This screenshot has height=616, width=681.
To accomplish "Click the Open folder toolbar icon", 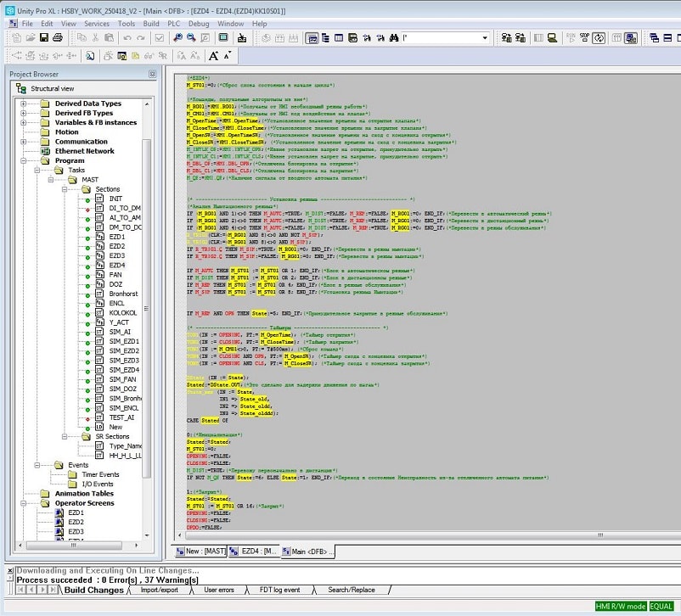I will [x=31, y=38].
